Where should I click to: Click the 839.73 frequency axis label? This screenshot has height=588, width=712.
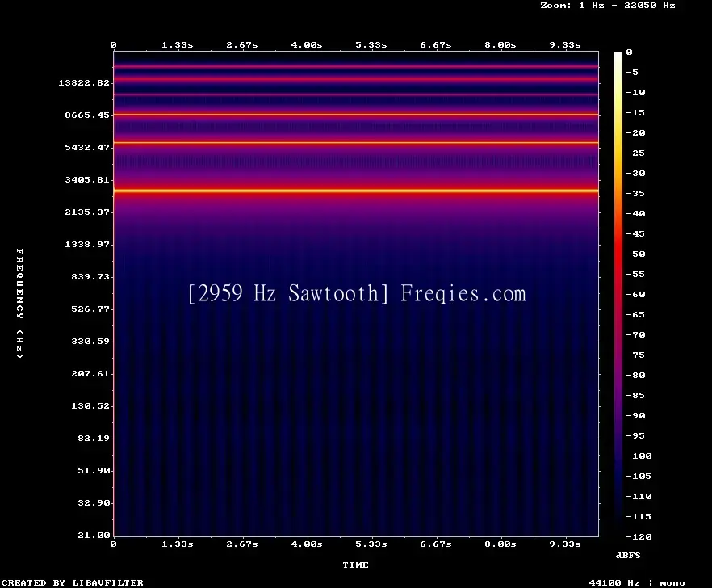click(90, 276)
